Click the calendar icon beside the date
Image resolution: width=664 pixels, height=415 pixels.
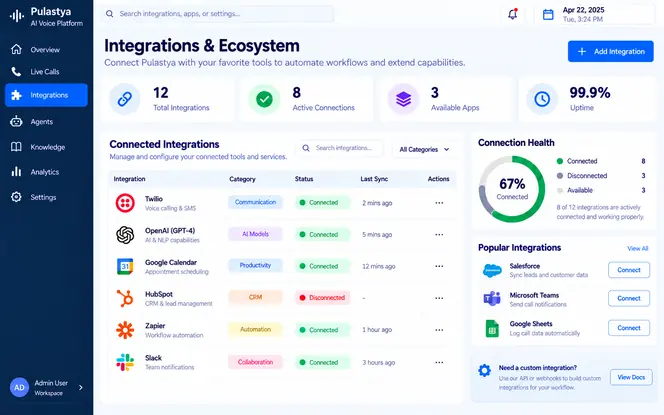[x=548, y=15]
